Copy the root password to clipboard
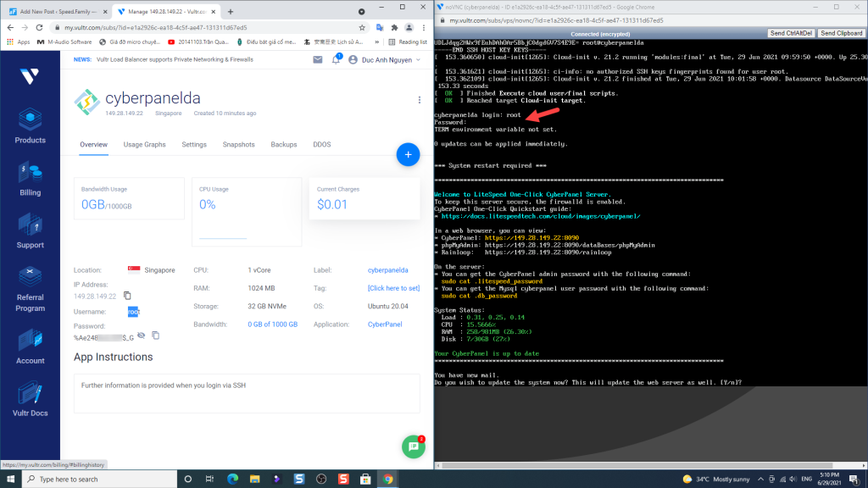Image resolution: width=868 pixels, height=488 pixels. pyautogui.click(x=156, y=335)
